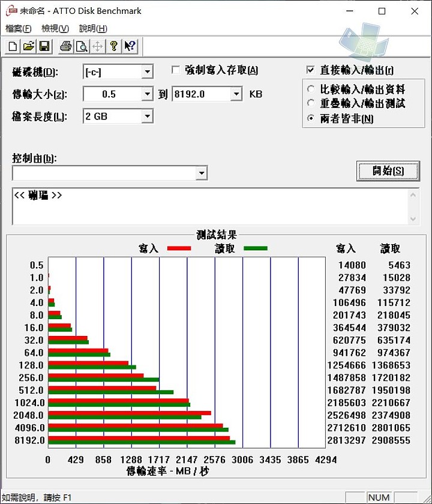432x504 pixels.
Task: Open print preview toolbar icon
Action: coord(82,46)
